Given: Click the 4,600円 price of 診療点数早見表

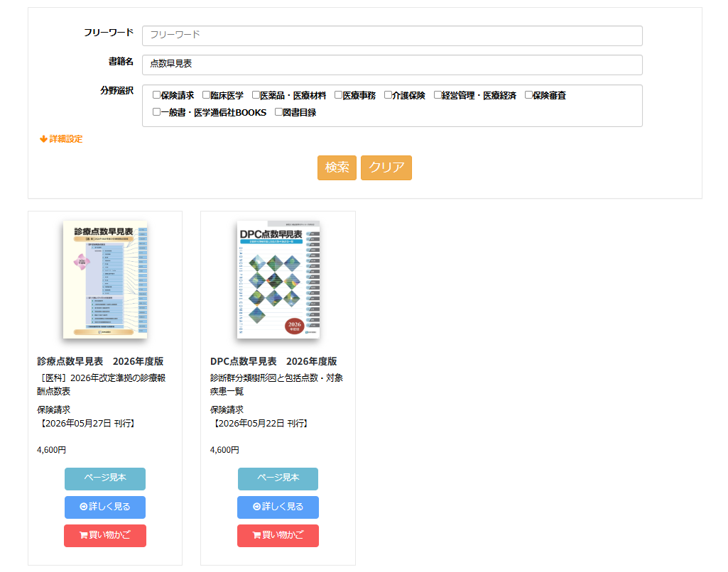Looking at the screenshot, I should click(x=52, y=450).
